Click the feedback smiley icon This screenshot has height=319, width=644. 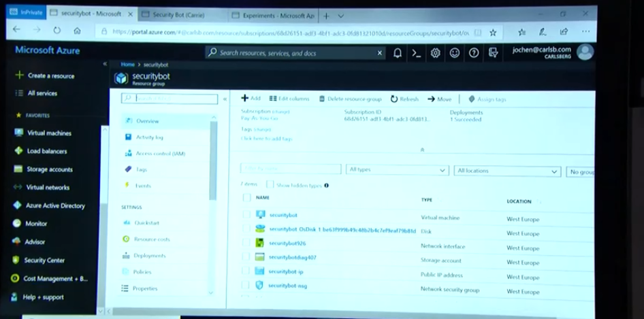pyautogui.click(x=455, y=53)
